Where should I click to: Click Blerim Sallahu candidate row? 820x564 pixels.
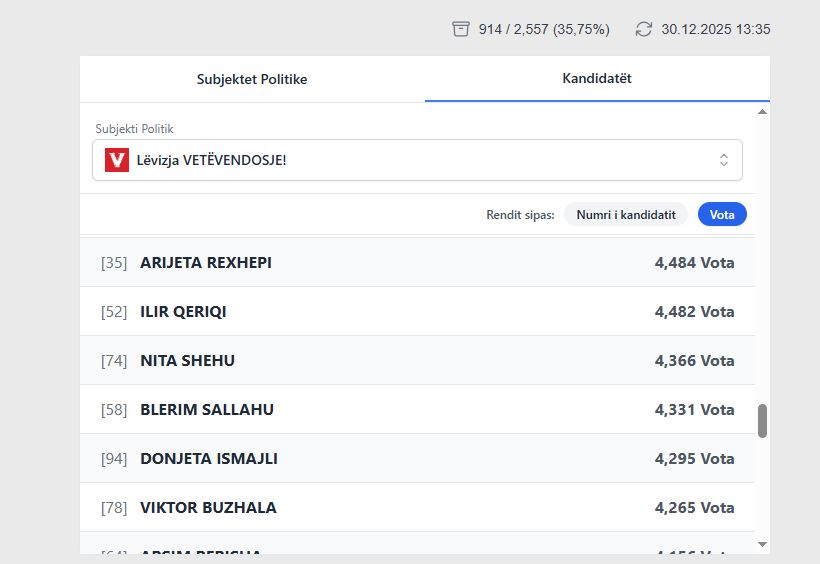(417, 410)
